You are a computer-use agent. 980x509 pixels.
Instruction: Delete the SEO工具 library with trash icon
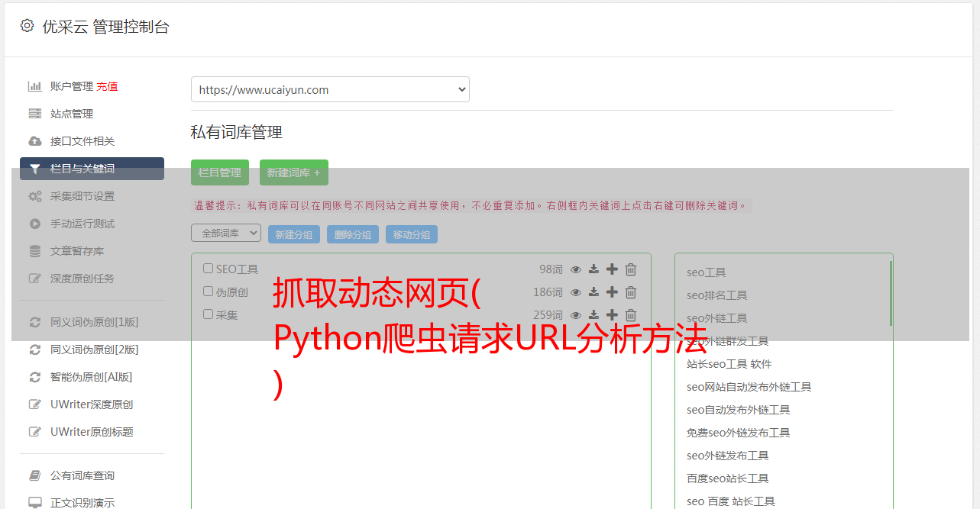[631, 269]
